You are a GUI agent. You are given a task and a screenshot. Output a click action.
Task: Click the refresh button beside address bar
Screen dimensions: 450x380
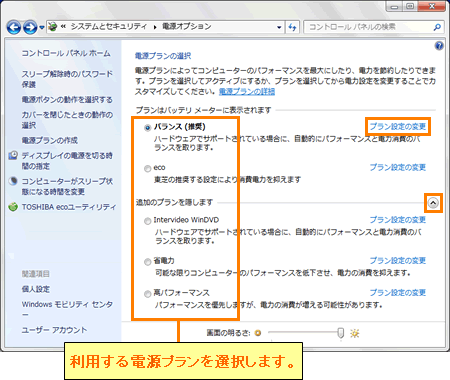(x=292, y=27)
